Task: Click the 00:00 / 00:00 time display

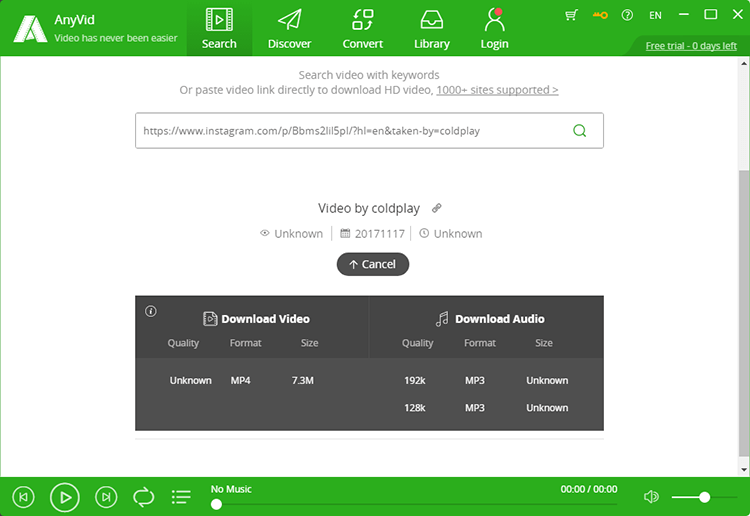Action: (x=589, y=489)
